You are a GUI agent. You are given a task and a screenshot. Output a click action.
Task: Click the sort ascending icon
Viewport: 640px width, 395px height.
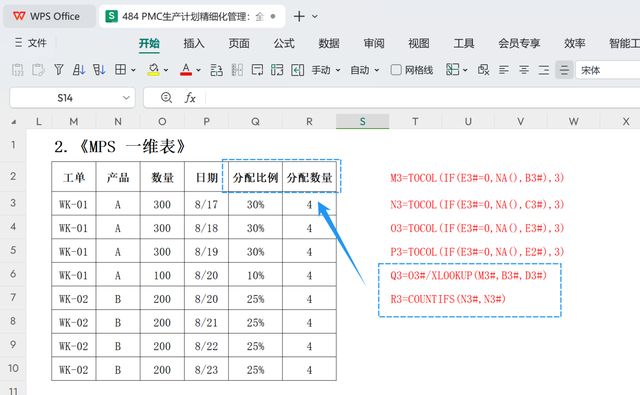[79, 70]
